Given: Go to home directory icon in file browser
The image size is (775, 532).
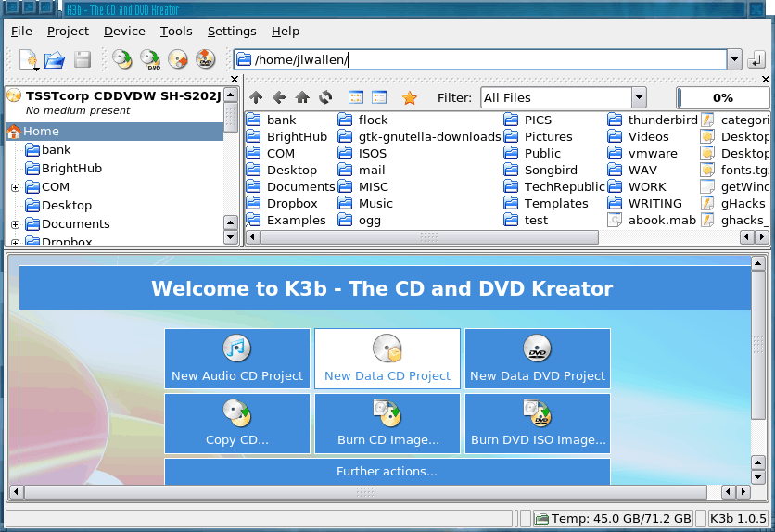Looking at the screenshot, I should point(302,97).
